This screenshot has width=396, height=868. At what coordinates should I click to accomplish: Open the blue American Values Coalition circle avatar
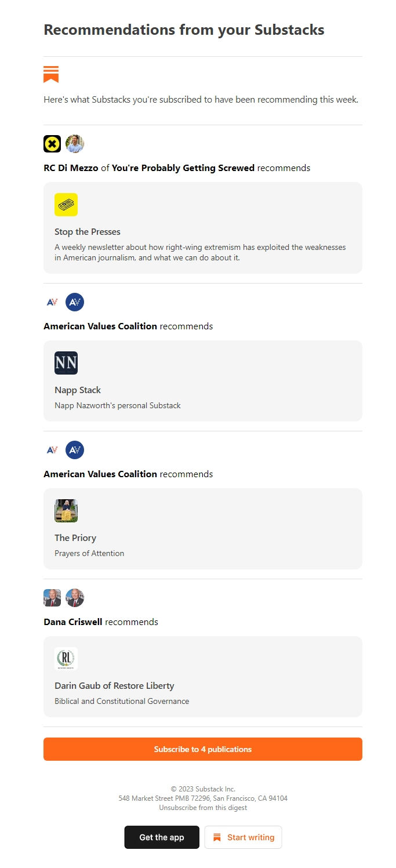pyautogui.click(x=74, y=302)
